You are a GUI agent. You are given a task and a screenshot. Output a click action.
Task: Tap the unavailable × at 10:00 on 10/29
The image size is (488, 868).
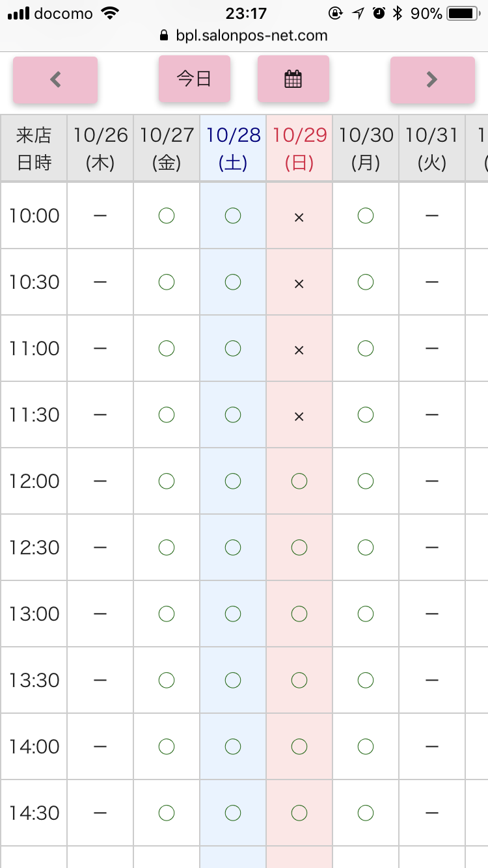pos(299,217)
